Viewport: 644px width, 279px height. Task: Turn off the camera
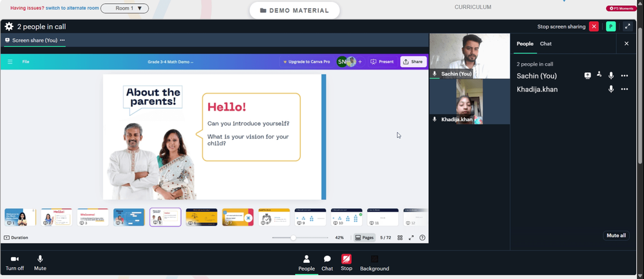pos(15,263)
